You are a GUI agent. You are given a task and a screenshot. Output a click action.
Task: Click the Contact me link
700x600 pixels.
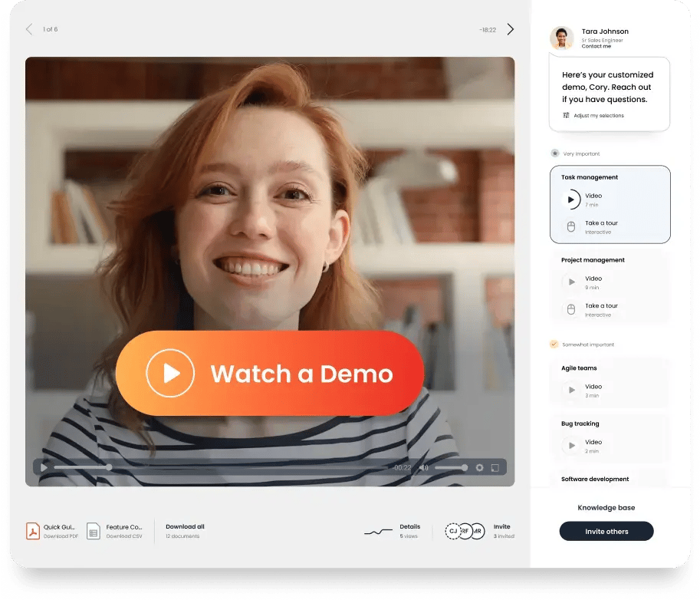point(596,46)
